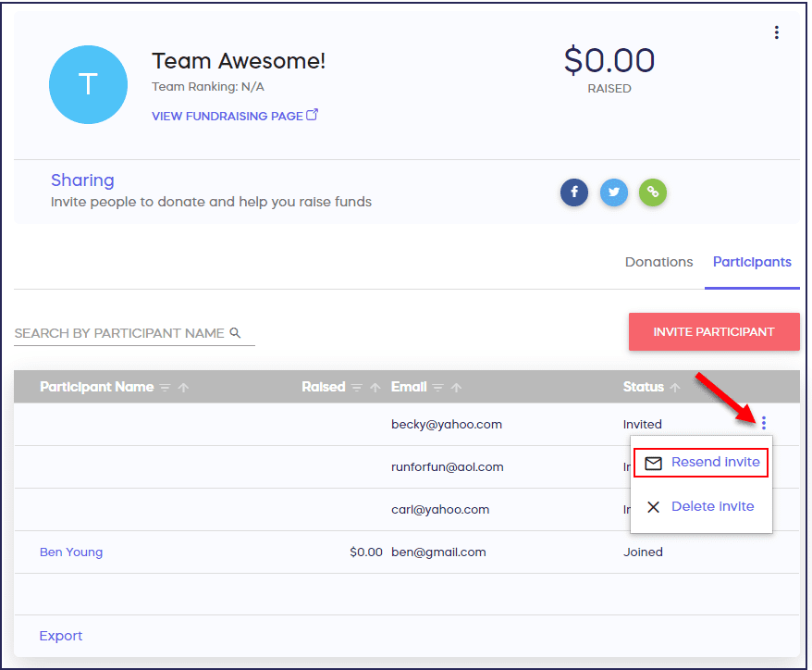This screenshot has width=812, height=670.
Task: Open filter for Raised column
Action: 357,388
